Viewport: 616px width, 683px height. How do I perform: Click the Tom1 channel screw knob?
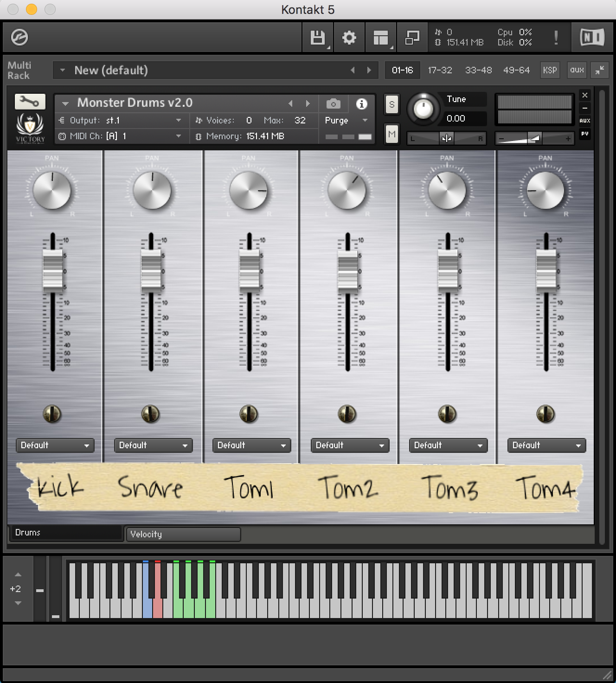coord(249,414)
